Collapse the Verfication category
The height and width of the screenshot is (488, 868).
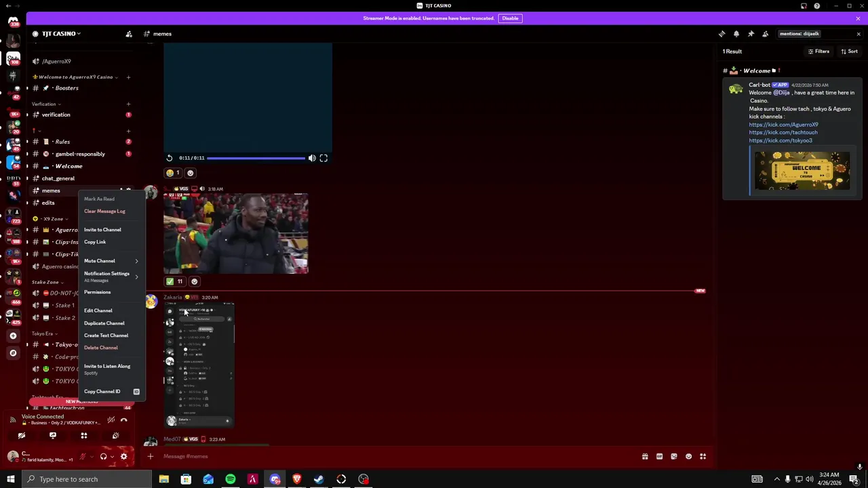coord(46,104)
